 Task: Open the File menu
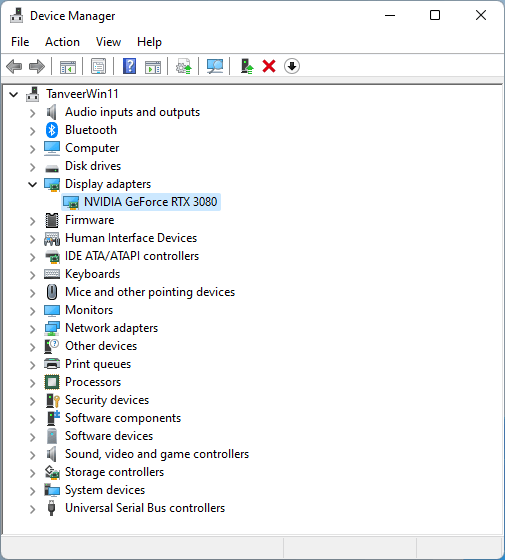(x=20, y=42)
